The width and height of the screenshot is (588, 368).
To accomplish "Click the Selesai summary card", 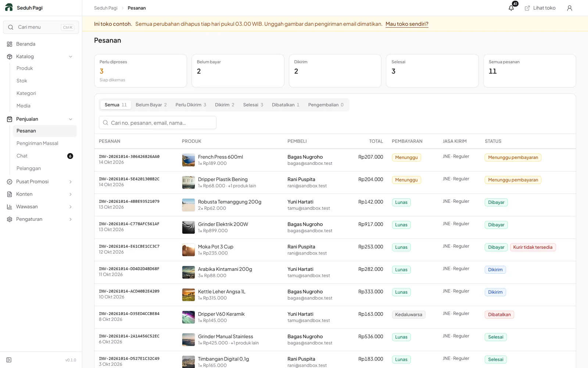I will pos(432,71).
